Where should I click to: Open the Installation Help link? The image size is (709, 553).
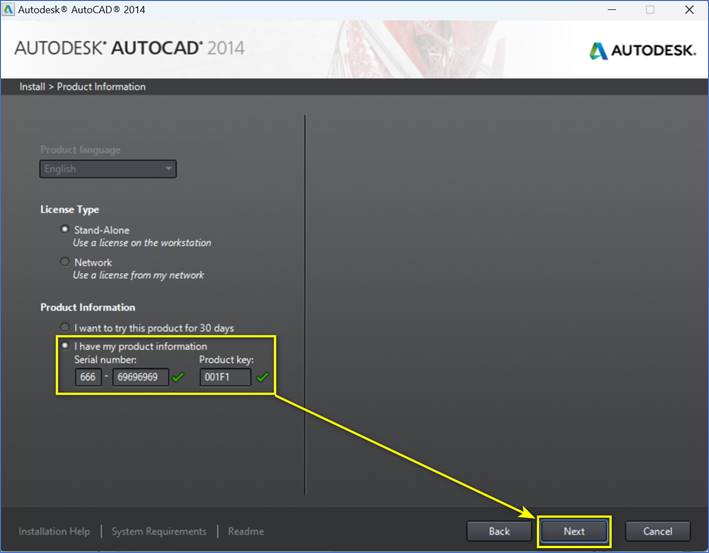pyautogui.click(x=54, y=531)
